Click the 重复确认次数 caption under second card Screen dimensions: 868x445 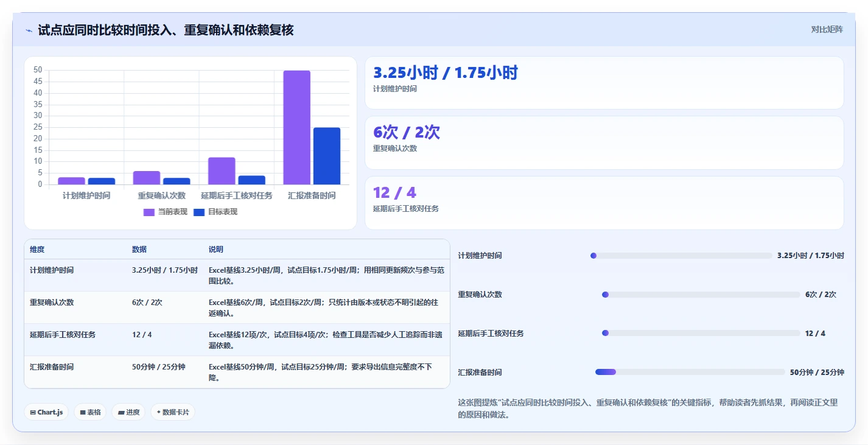tap(395, 149)
